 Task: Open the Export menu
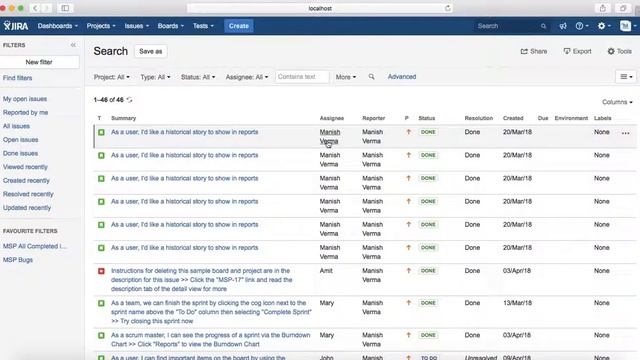tap(578, 51)
